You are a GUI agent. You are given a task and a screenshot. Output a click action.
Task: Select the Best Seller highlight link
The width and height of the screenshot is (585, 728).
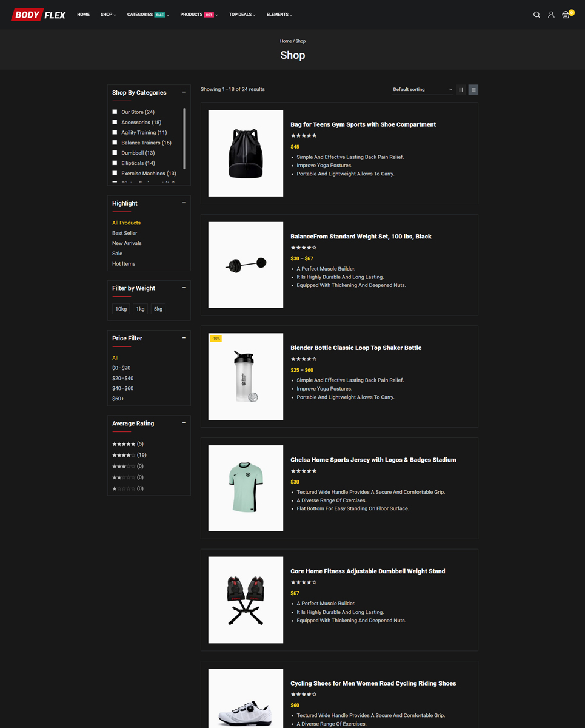coord(124,233)
